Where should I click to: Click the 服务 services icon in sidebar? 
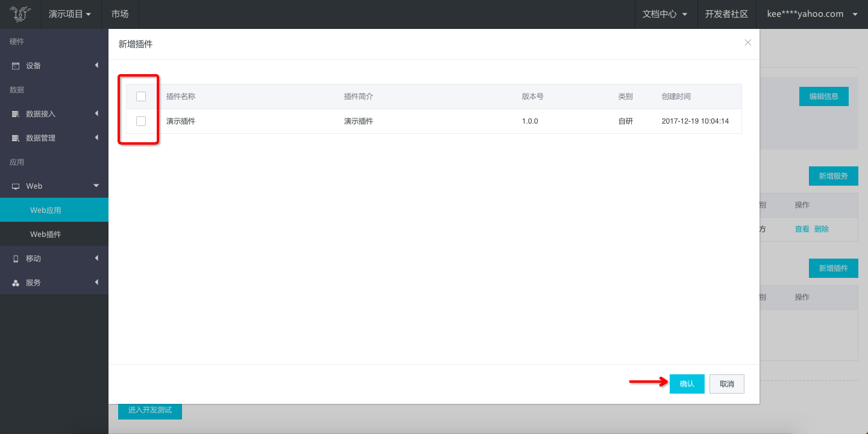(x=16, y=283)
